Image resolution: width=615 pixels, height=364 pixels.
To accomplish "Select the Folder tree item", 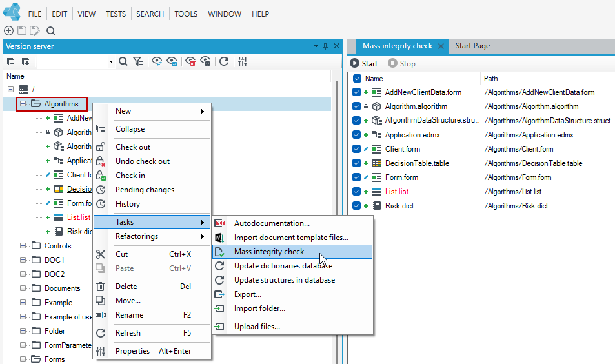I will 54,331.
